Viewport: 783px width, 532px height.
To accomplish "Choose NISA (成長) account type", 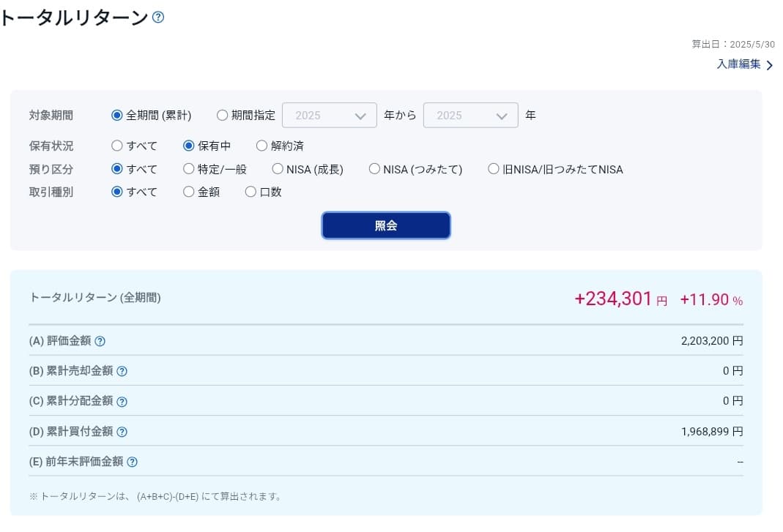I will click(x=278, y=169).
